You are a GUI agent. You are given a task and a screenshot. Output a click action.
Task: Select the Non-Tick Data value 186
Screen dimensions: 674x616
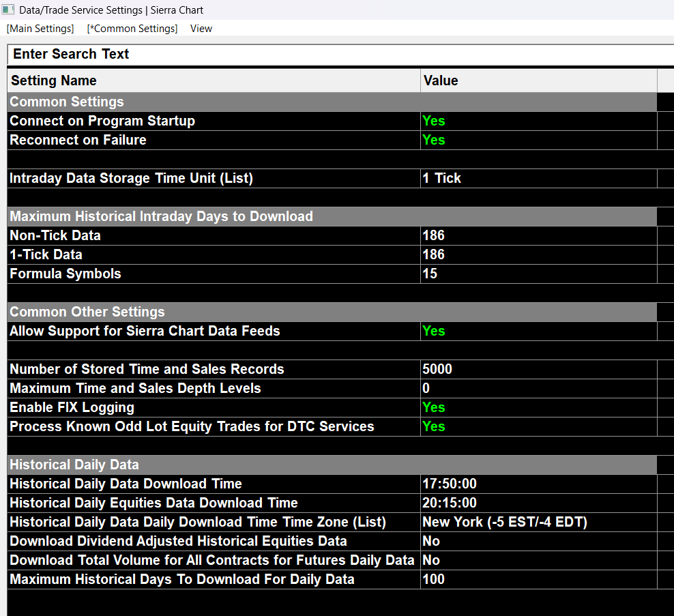click(539, 235)
